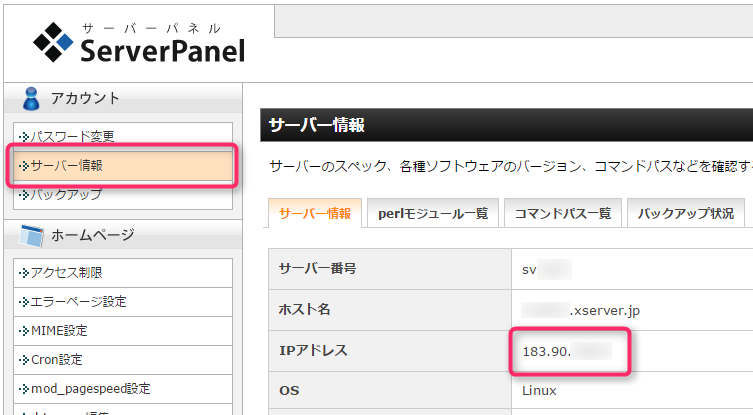This screenshot has width=753, height=415.
Task: Open Cron設定 in the sidebar
Action: pos(123,360)
